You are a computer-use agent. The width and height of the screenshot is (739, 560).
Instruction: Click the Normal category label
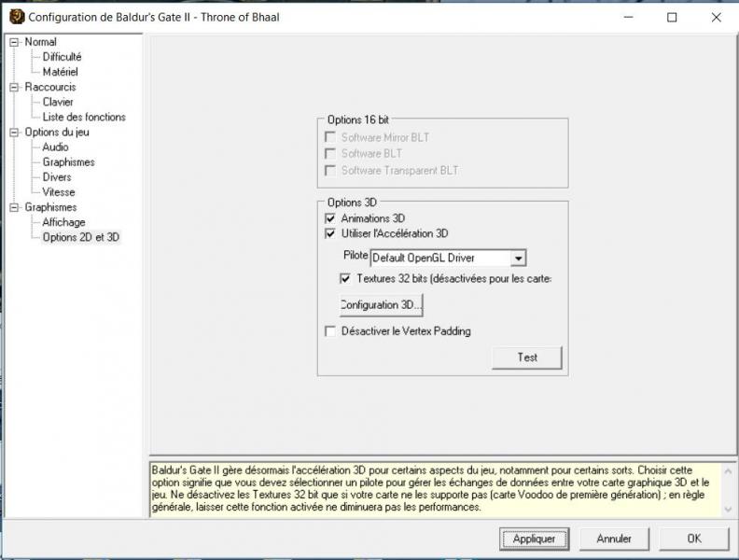pyautogui.click(x=40, y=42)
